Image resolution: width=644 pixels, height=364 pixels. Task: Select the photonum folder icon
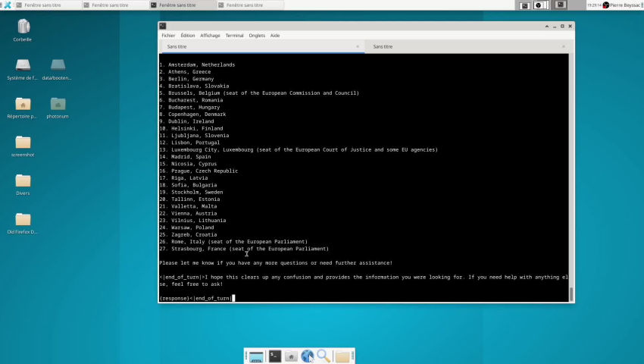coord(58,104)
